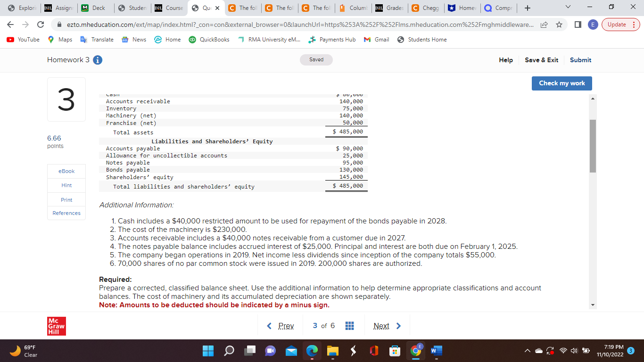The height and width of the screenshot is (362, 644).
Task: Open the notification center badge
Action: pos(632,351)
